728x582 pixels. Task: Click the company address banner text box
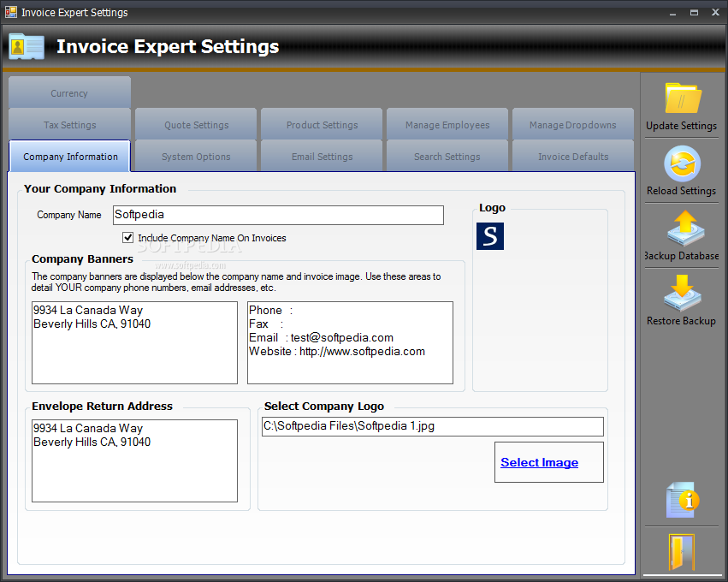pyautogui.click(x=134, y=343)
